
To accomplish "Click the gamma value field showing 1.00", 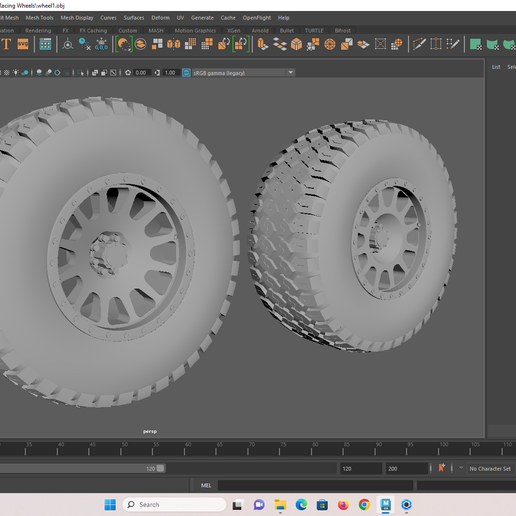I will click(170, 73).
